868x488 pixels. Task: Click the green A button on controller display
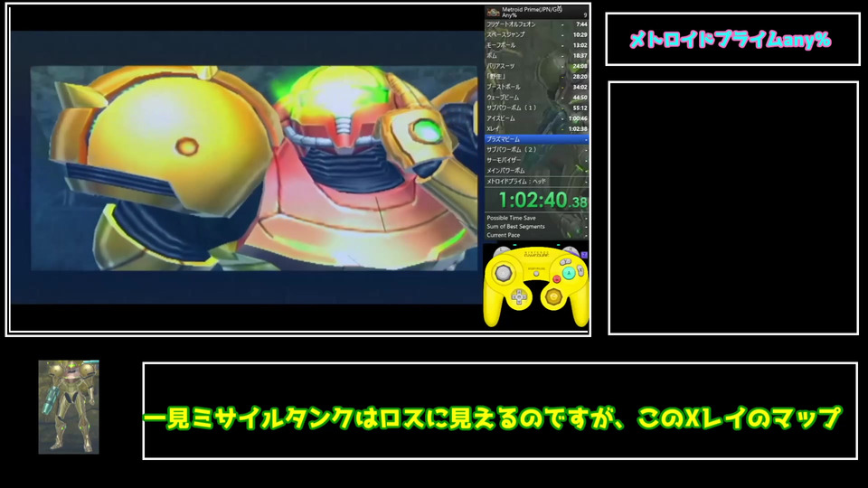[569, 273]
